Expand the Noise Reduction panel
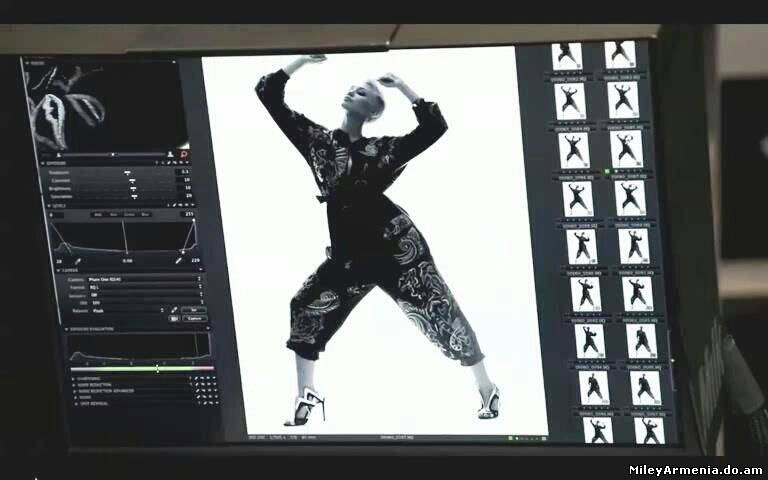 [73, 385]
